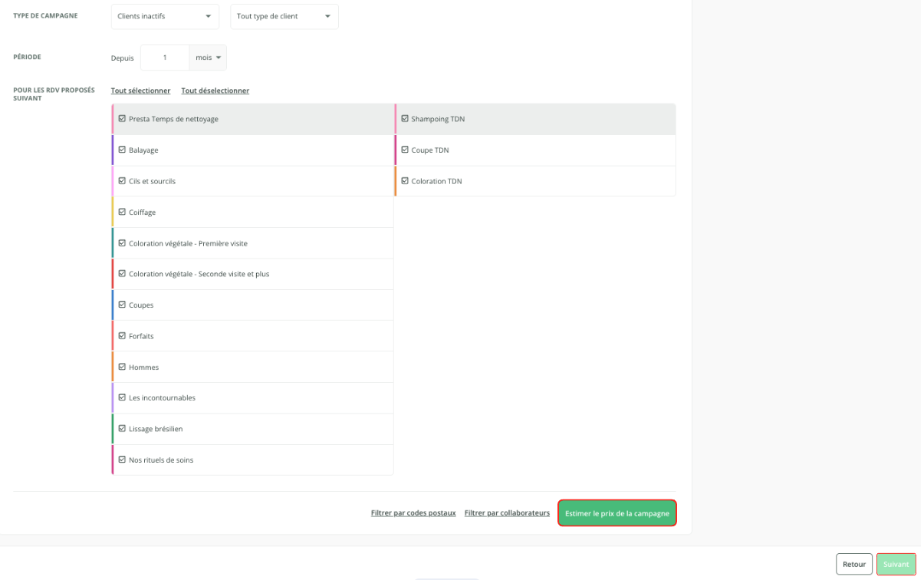Continue with the Suivant button
Viewport: 924px width, 580px height.
click(x=896, y=564)
